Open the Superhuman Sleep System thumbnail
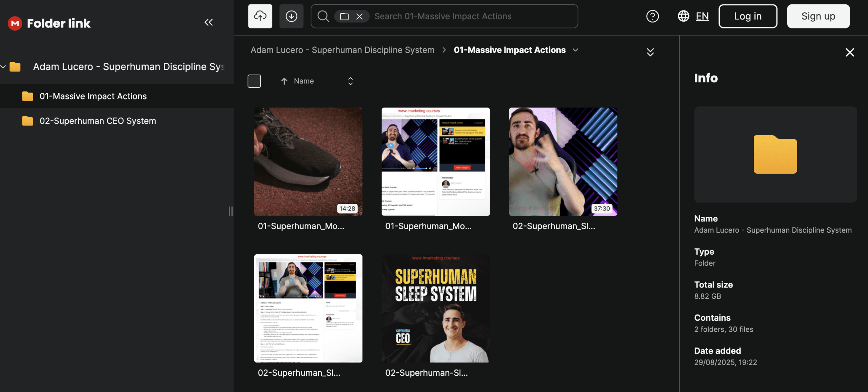 point(435,308)
